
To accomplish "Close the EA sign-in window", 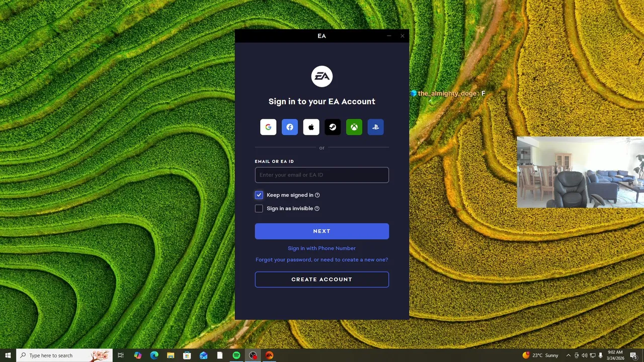I will point(403,36).
